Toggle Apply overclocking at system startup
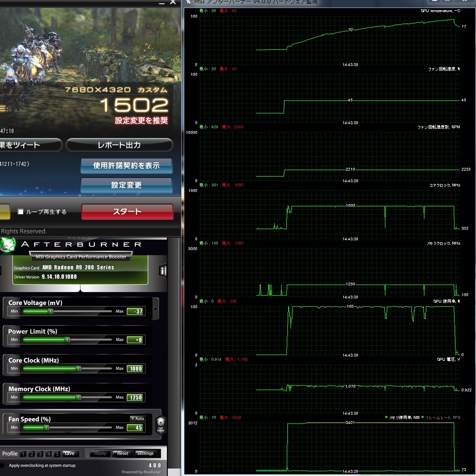The image size is (476, 476). 2,465
